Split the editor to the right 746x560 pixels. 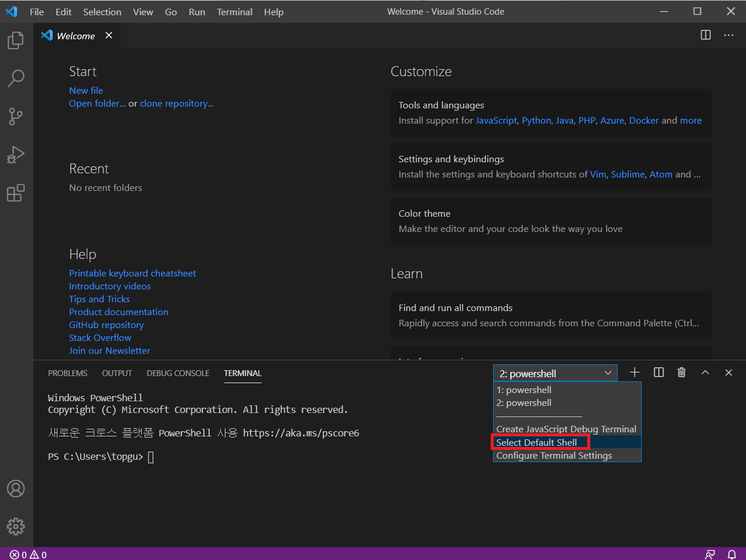706,35
